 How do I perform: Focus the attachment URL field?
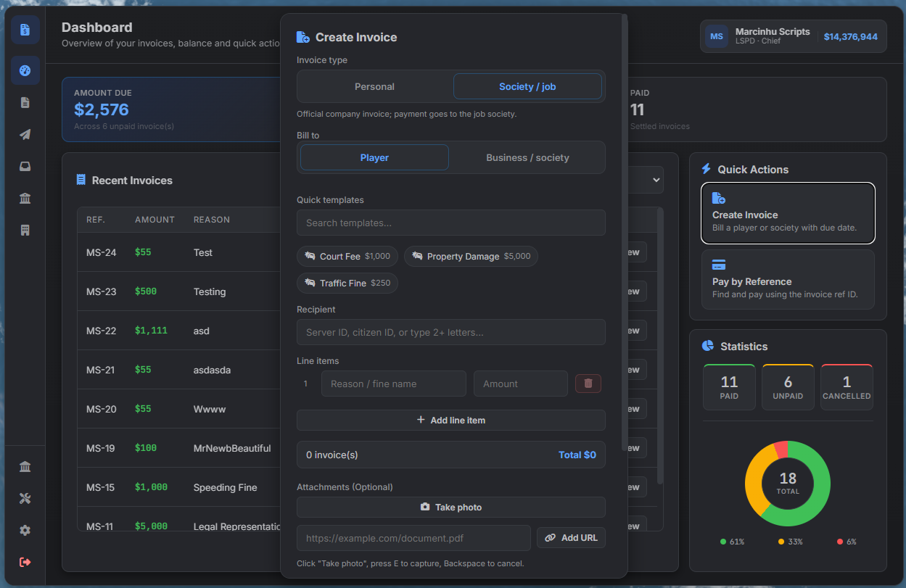click(413, 538)
